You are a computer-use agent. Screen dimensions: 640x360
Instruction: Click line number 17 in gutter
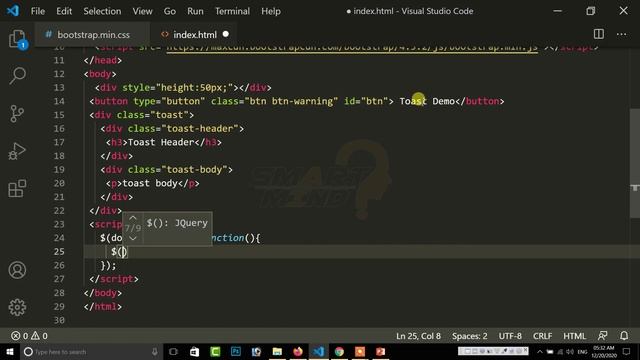59,142
